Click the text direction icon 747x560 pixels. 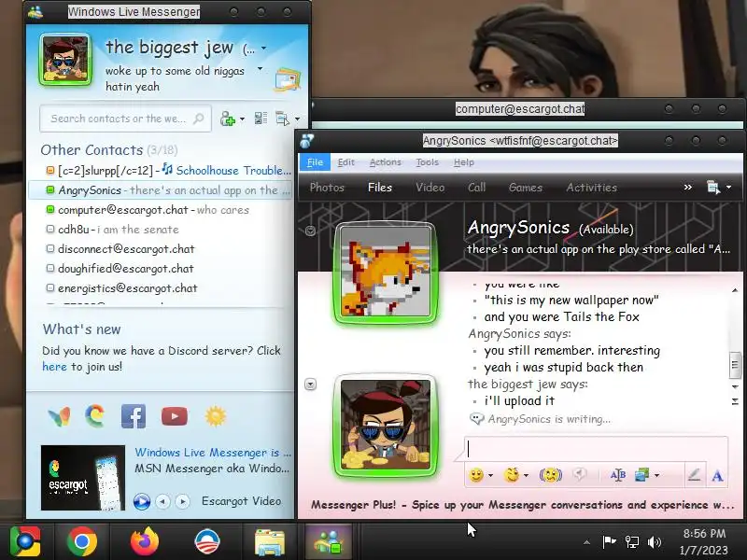pos(618,475)
